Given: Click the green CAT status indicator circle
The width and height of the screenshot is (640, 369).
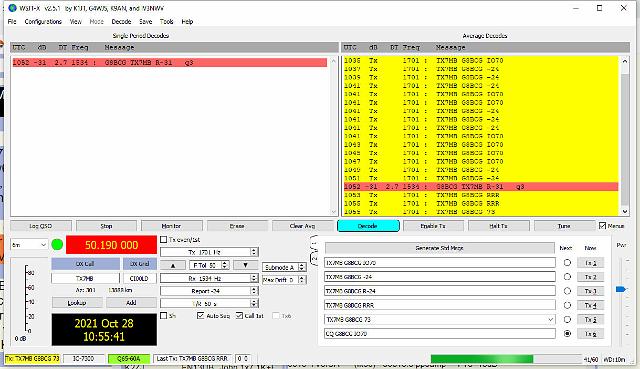Looking at the screenshot, I should tap(57, 245).
